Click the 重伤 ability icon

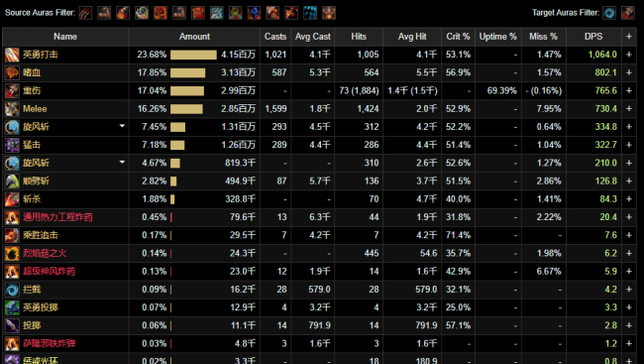pos(12,91)
